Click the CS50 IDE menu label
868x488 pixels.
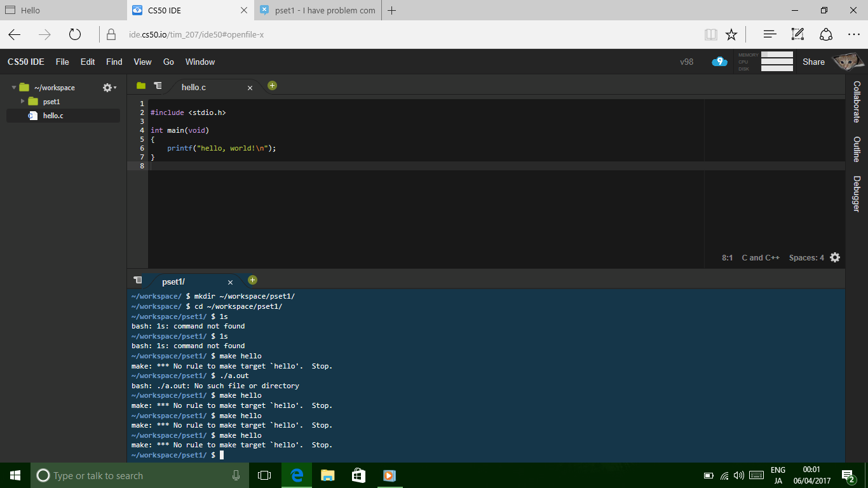26,62
